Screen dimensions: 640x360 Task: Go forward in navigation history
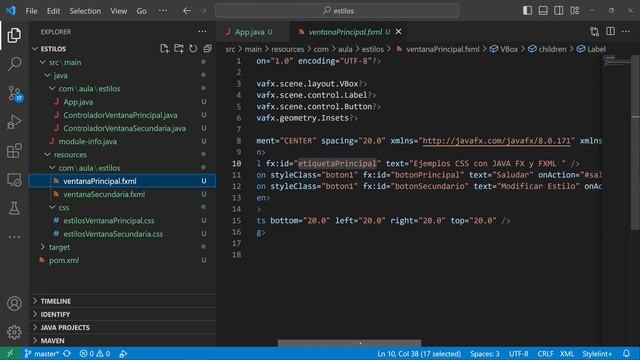coord(203,11)
